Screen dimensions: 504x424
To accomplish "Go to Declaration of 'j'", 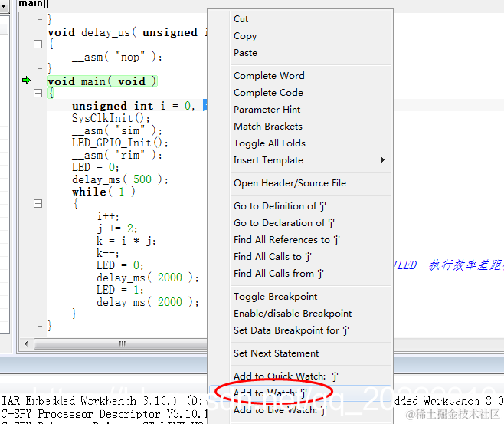I will (284, 223).
